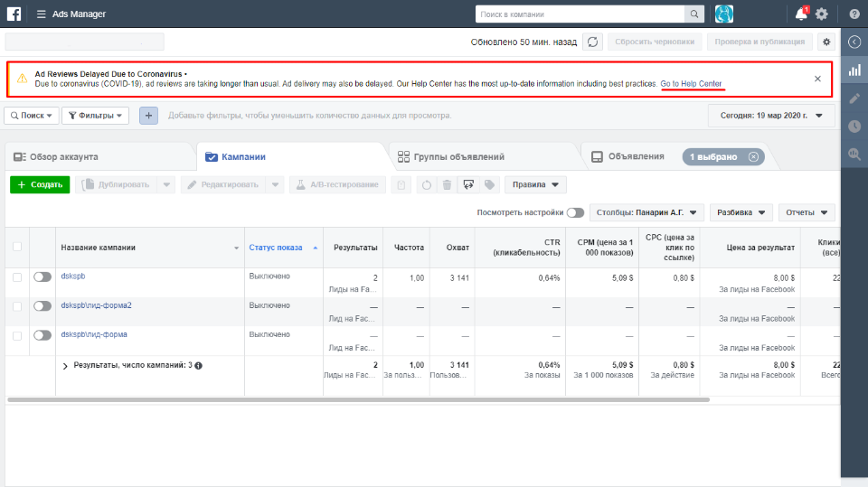The height and width of the screenshot is (487, 868).
Task: Switch to the 'Группы объявлений' tab
Action: pos(450,156)
